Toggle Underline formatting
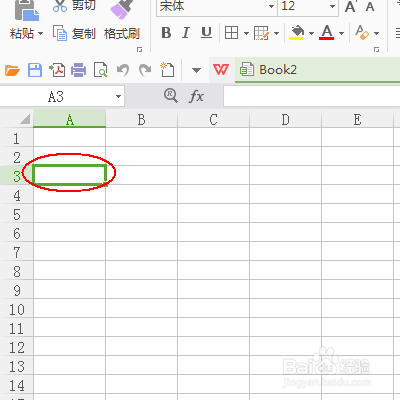 pyautogui.click(x=206, y=33)
